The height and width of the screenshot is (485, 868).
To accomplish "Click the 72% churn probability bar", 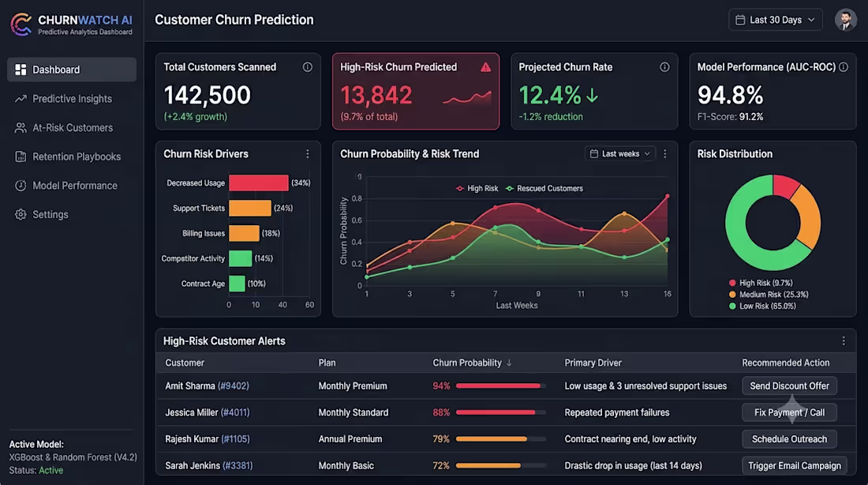I will (x=500, y=465).
